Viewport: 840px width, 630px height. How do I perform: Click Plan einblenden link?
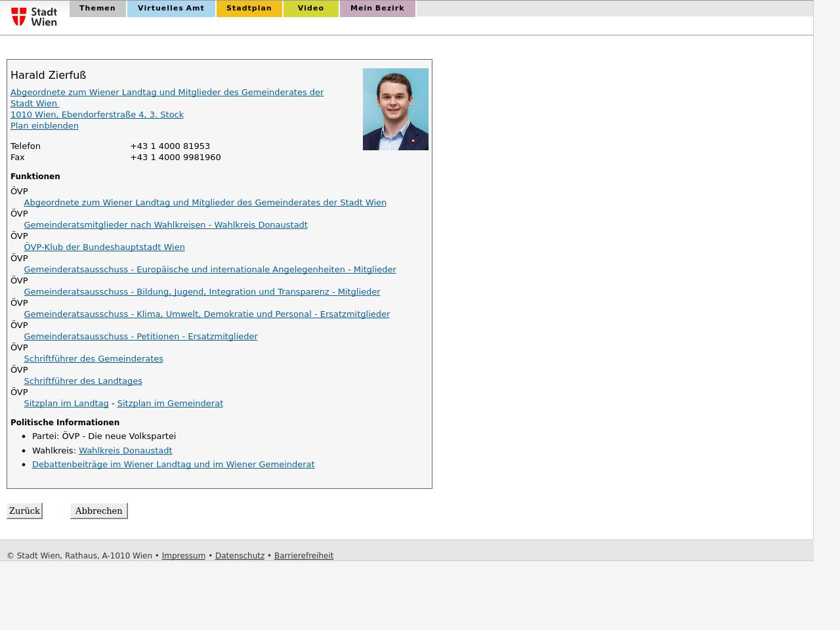point(45,125)
